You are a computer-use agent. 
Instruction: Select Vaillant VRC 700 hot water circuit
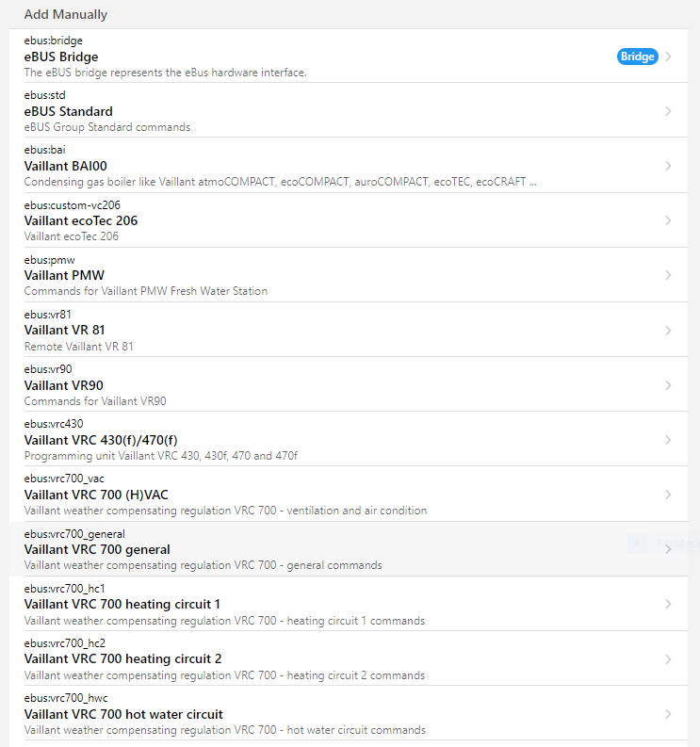tap(123, 714)
